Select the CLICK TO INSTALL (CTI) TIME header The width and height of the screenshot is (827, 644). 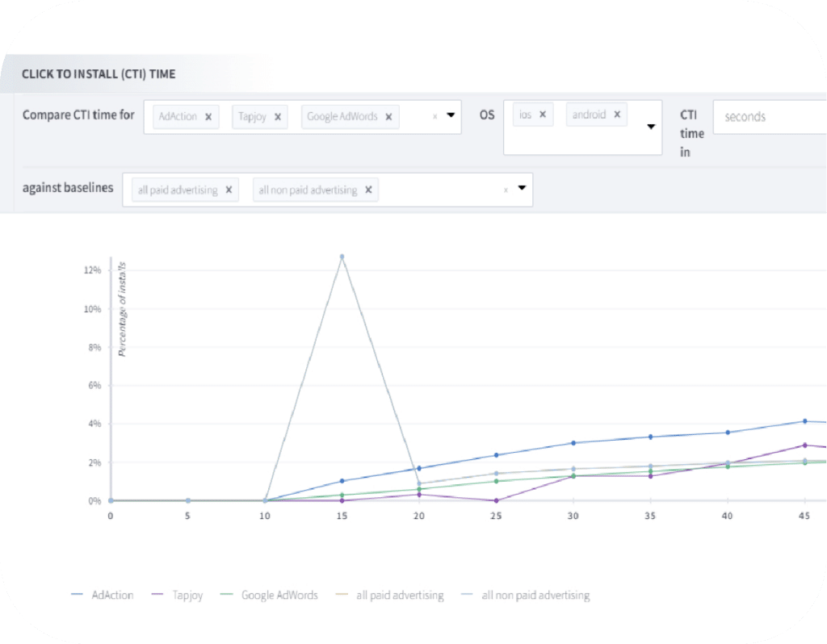(x=98, y=73)
